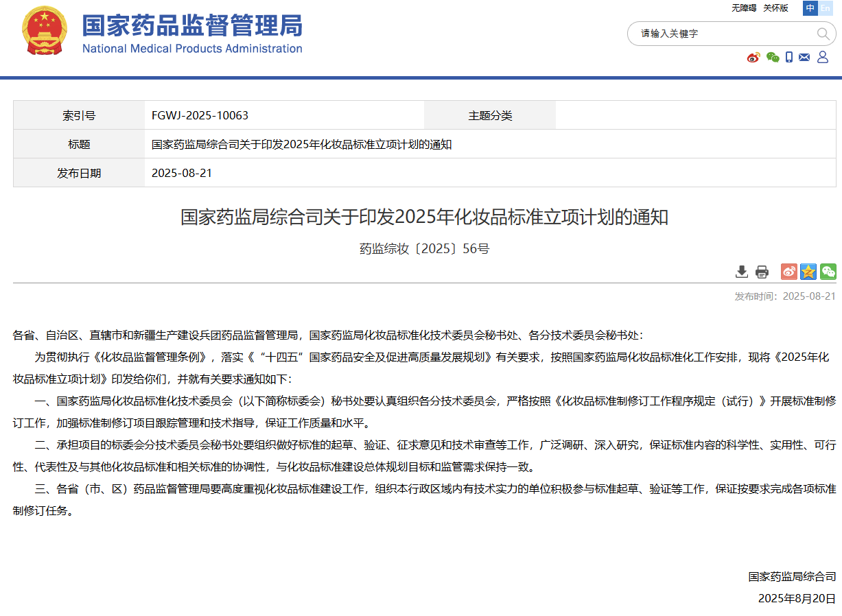Screen dimensions: 842x616
Task: Switch language to Chinese 中
Action: click(810, 8)
